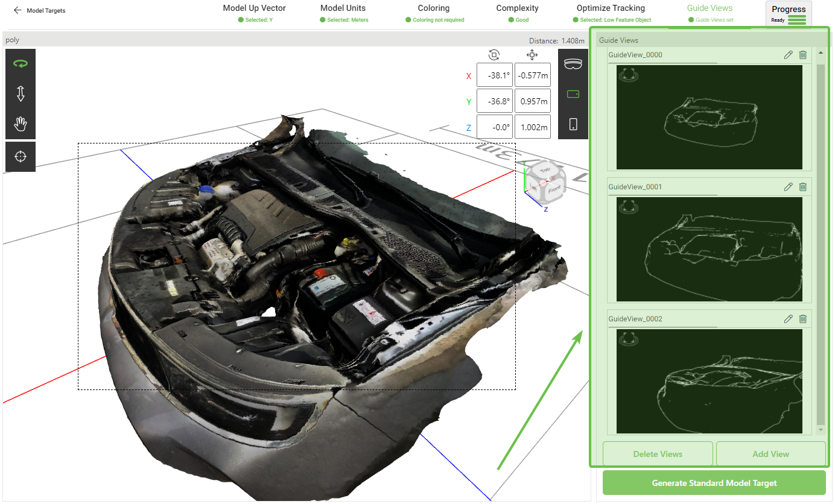This screenshot has width=835, height=504.
Task: Click the rotation reset icon above angle fields
Action: tap(494, 54)
